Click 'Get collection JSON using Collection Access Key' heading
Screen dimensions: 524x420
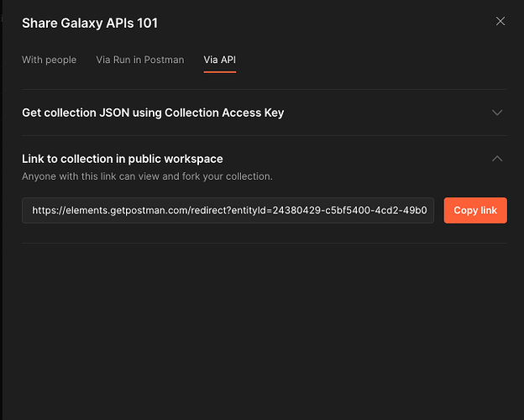[x=153, y=113]
